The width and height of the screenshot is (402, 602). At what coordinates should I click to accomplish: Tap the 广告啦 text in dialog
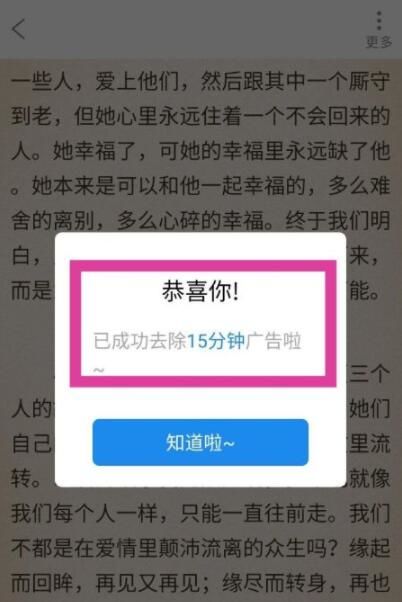click(273, 341)
